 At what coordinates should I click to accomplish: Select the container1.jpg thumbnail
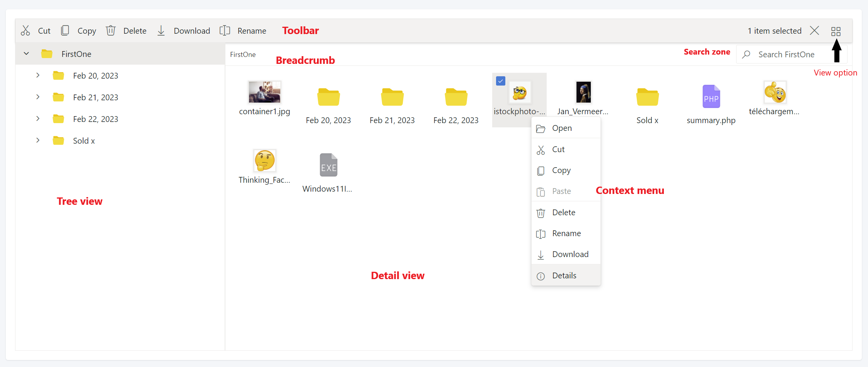tap(264, 92)
